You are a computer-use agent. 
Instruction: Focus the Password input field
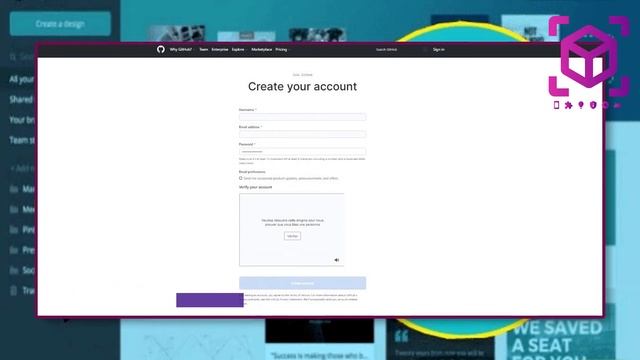click(302, 151)
